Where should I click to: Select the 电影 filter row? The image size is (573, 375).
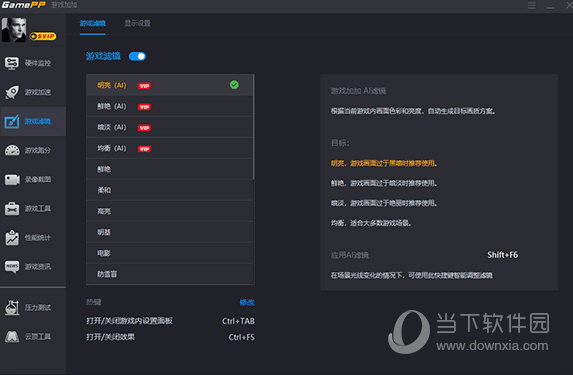[x=170, y=253]
